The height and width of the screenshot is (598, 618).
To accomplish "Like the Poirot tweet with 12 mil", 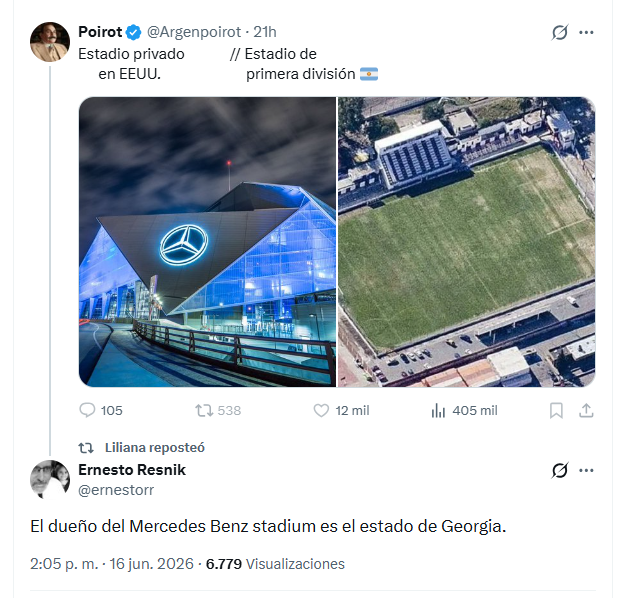I will pos(321,410).
